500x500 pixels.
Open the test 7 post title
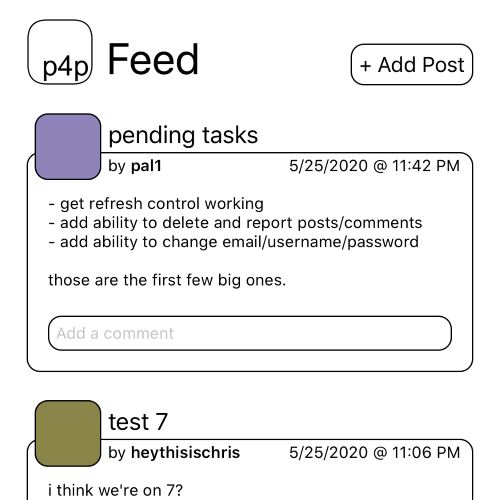138,422
